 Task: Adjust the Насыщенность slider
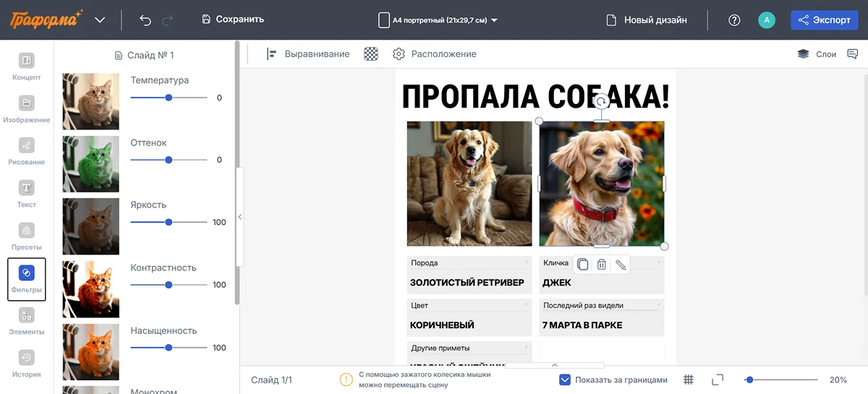(169, 348)
